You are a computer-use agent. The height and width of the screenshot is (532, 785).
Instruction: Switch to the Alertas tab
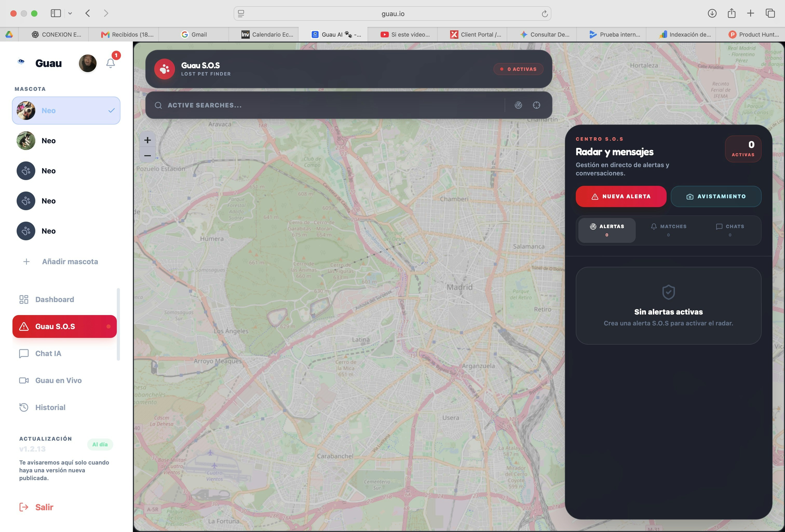pyautogui.click(x=607, y=230)
